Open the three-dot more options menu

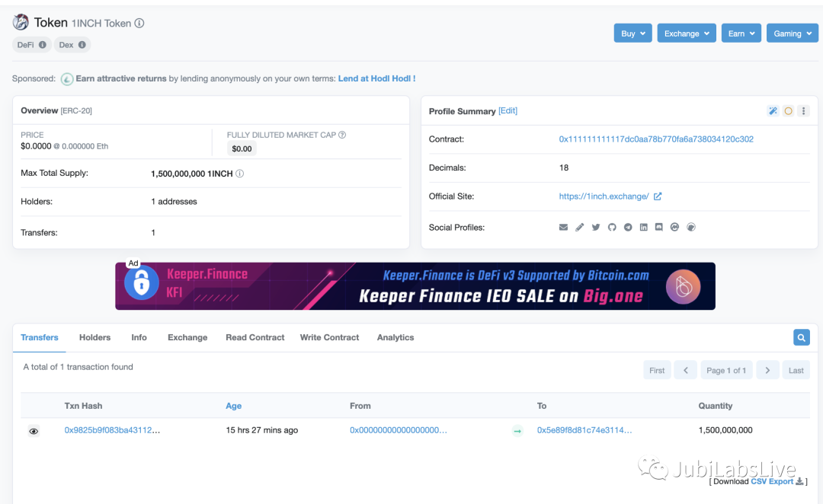coord(803,111)
